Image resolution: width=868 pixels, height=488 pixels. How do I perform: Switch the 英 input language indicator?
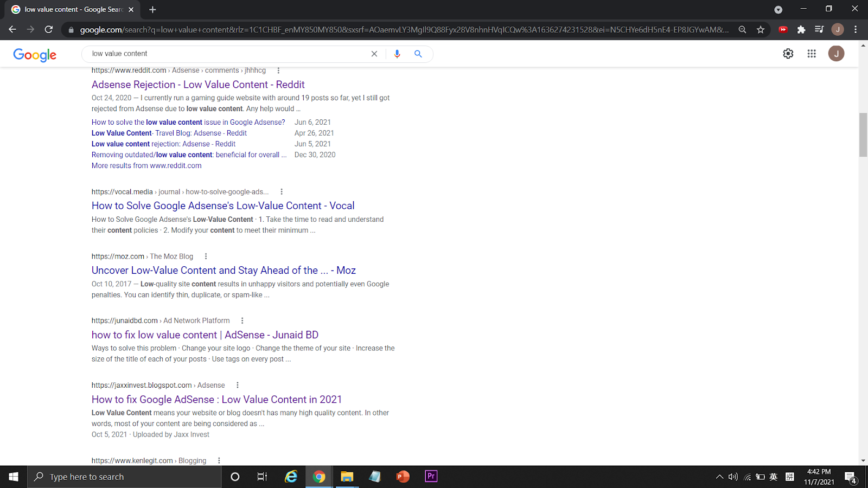(x=774, y=477)
